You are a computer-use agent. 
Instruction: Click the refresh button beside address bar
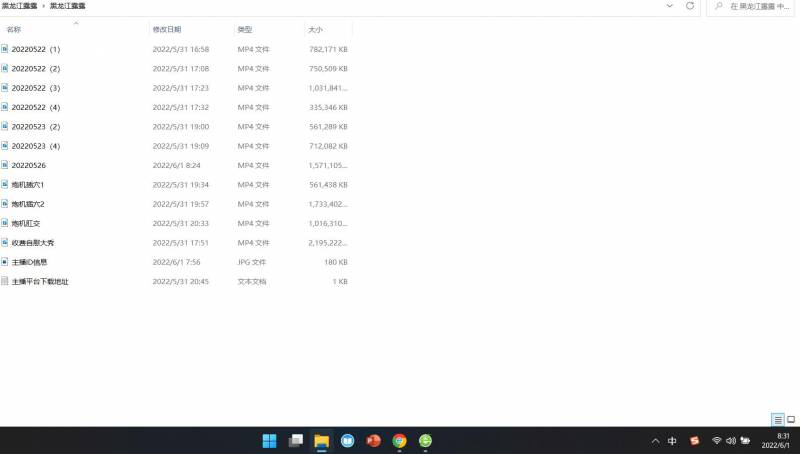click(x=690, y=6)
